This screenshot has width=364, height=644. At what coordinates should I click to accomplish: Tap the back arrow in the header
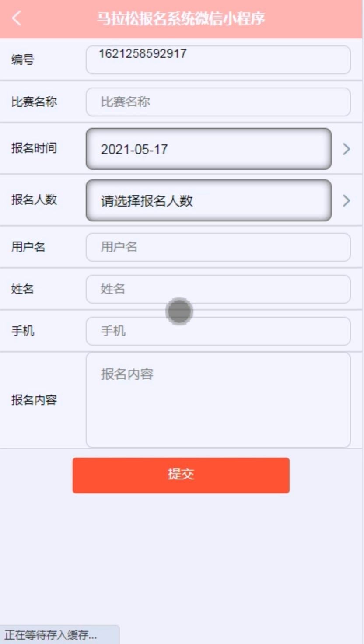click(17, 18)
